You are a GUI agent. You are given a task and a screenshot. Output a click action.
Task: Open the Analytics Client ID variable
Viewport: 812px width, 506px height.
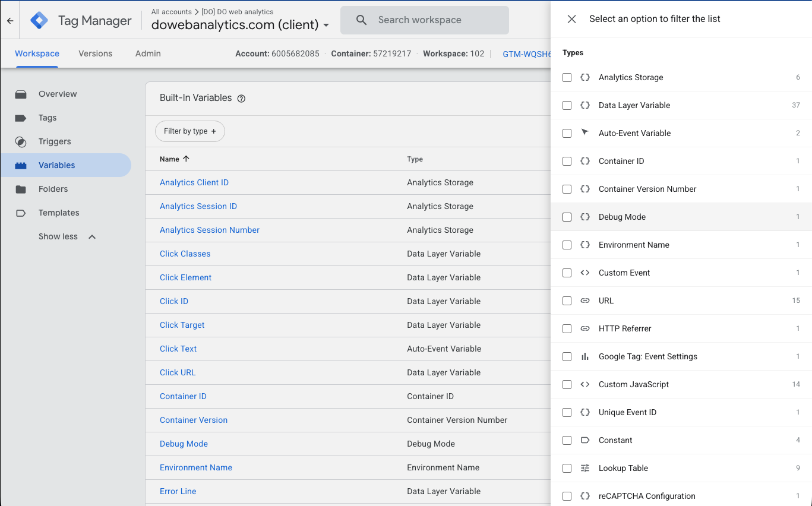[194, 182]
